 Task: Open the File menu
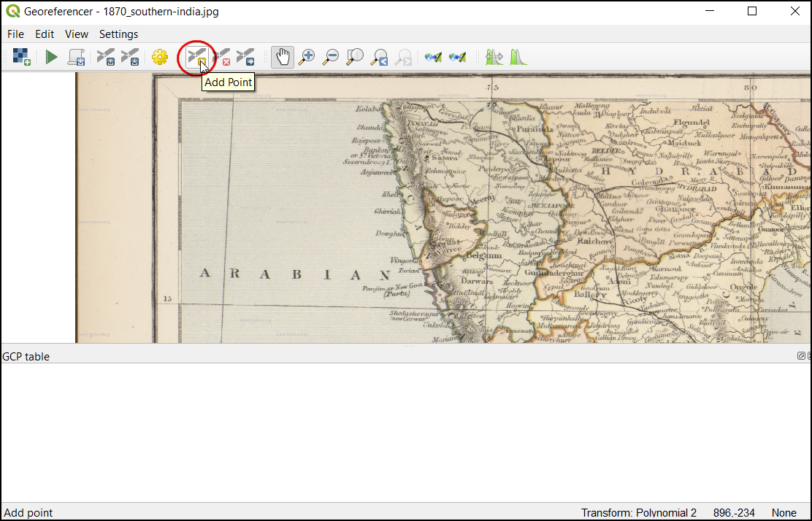[x=15, y=34]
